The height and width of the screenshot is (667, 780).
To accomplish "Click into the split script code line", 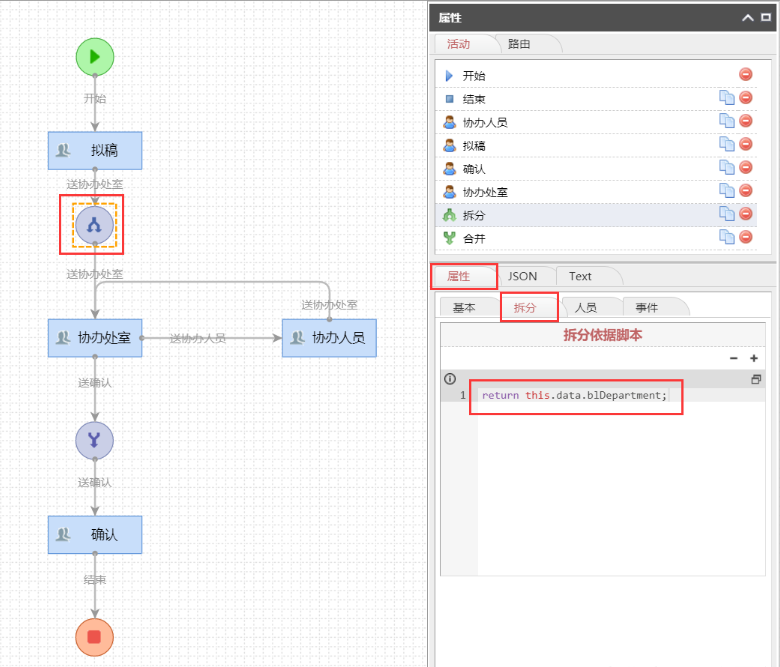I will coord(573,395).
